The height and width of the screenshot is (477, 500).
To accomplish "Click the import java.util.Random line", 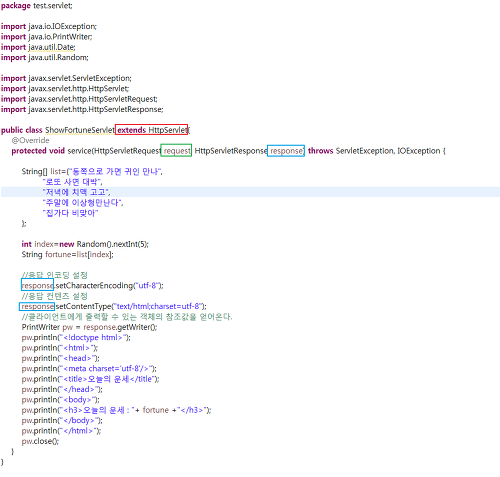I will (45, 58).
